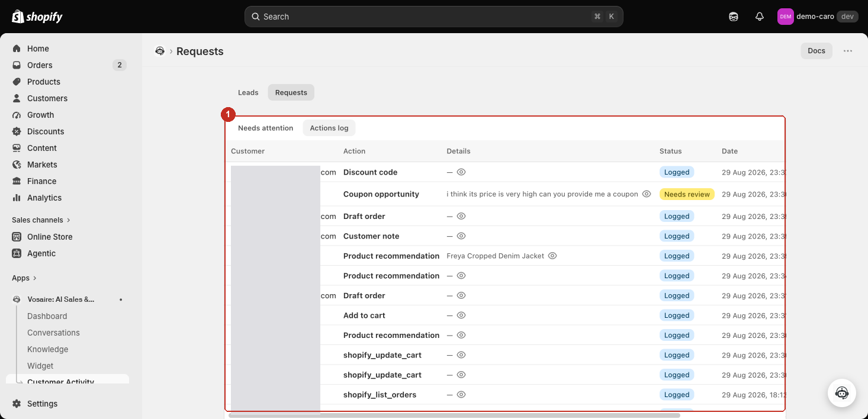The height and width of the screenshot is (419, 868).
Task: View details of Customer note row
Action: [x=461, y=236]
